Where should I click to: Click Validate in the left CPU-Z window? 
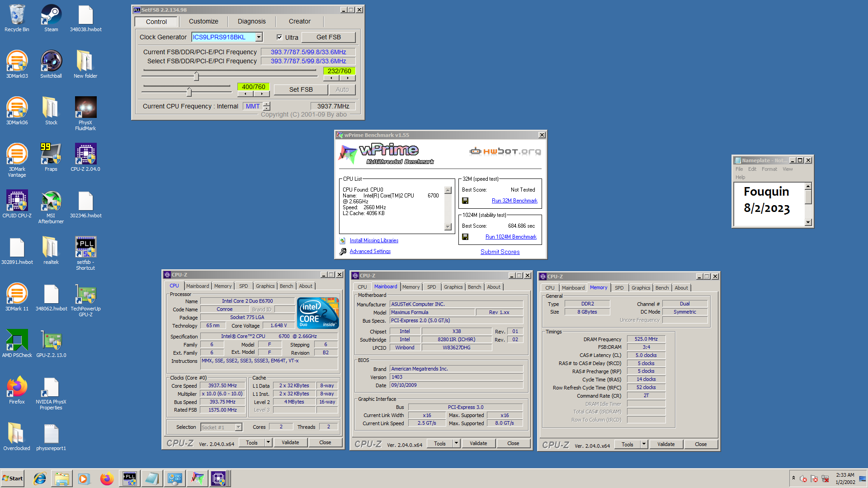coord(290,442)
